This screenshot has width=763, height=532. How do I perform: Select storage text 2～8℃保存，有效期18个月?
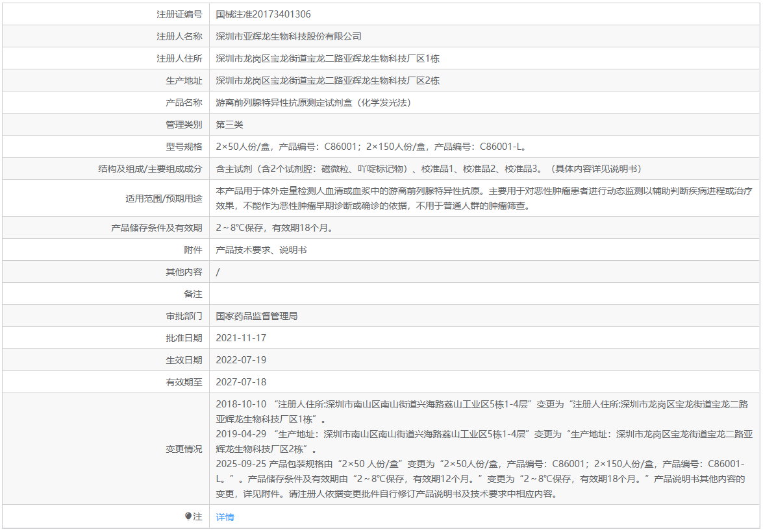tap(276, 228)
